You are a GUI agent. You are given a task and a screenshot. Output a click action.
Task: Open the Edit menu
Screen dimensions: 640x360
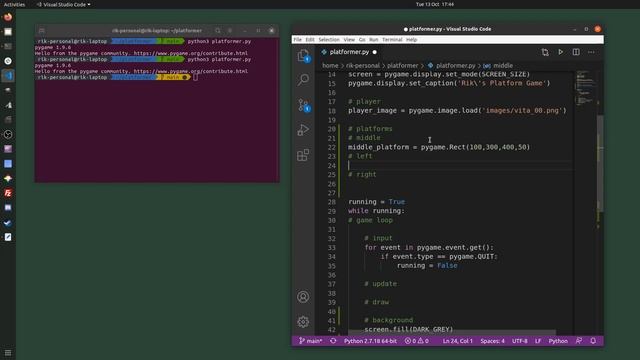pyautogui.click(x=310, y=40)
